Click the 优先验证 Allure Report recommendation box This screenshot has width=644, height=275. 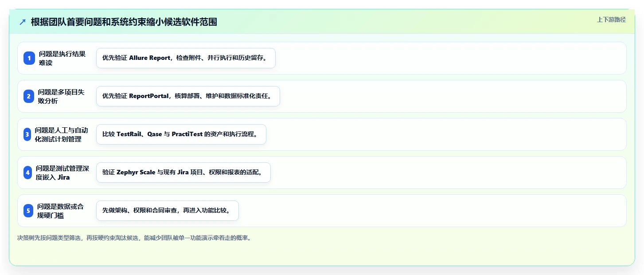click(x=186, y=58)
